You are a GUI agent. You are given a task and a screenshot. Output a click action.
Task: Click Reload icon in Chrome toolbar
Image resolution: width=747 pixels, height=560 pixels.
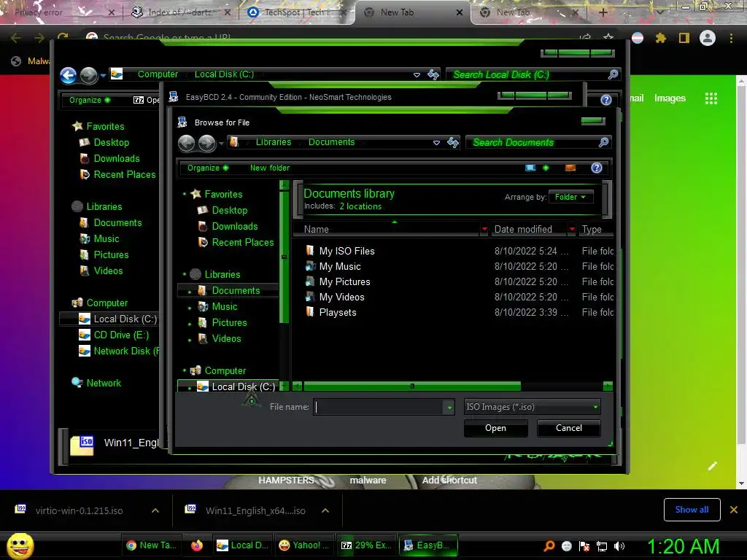(x=63, y=37)
